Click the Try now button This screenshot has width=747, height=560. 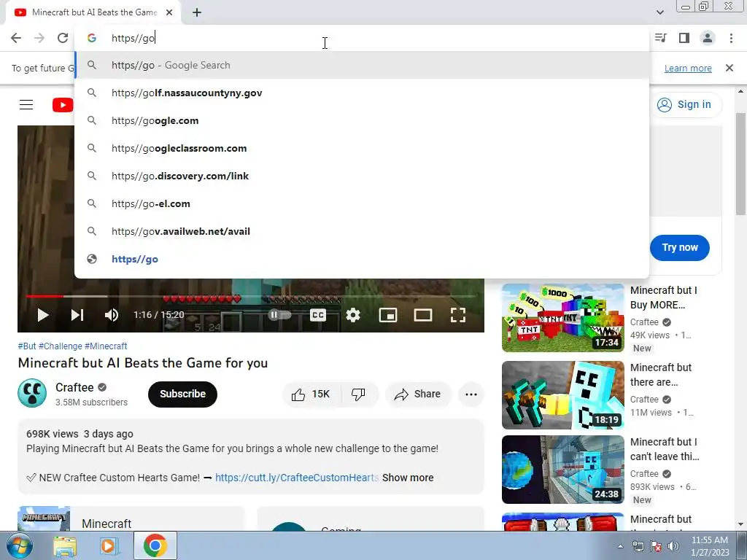point(679,248)
